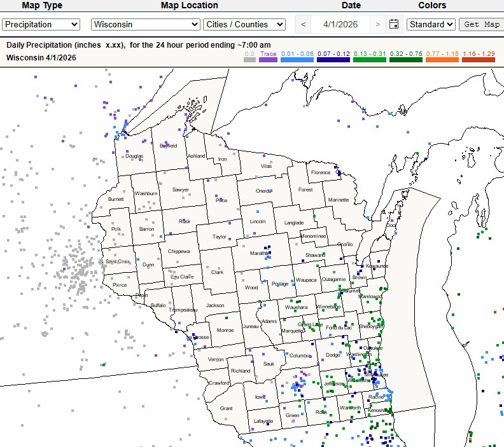The height and width of the screenshot is (447, 504).
Task: Click the 4/1/2026 date field
Action: (340, 24)
